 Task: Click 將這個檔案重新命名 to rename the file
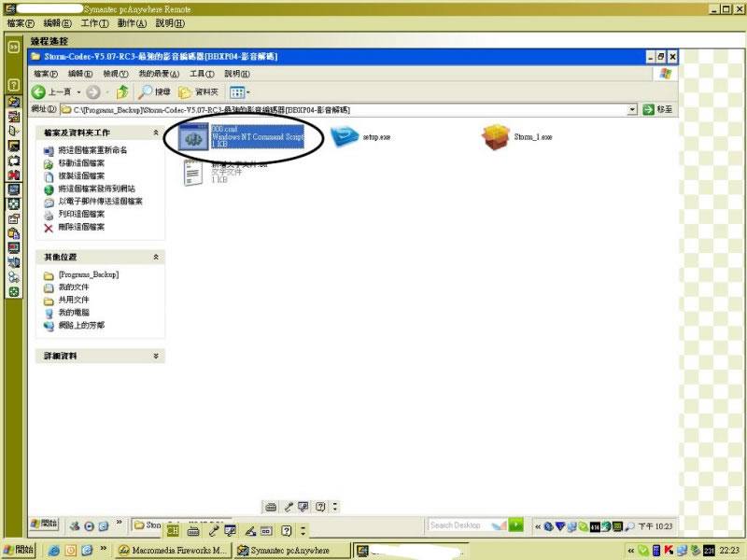(x=92, y=150)
